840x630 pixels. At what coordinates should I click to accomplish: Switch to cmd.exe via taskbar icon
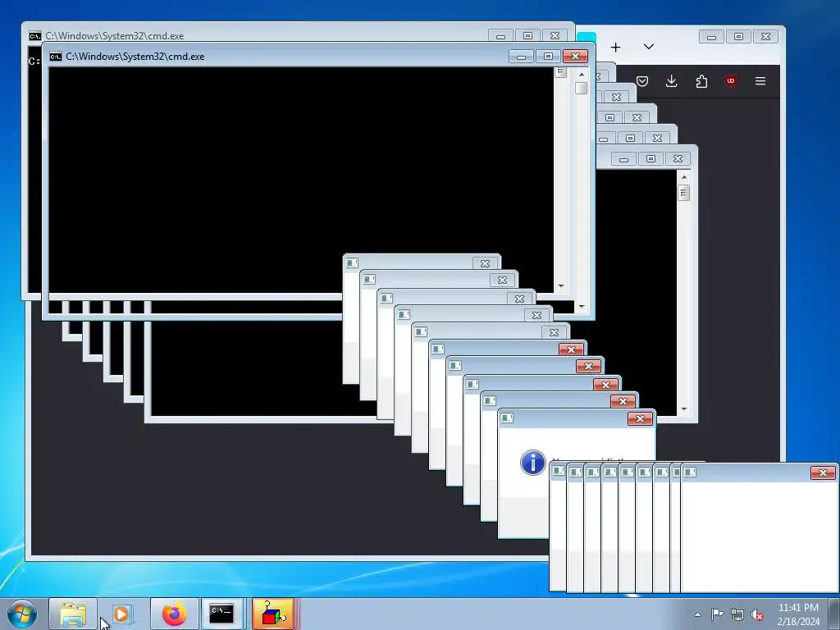point(221,614)
